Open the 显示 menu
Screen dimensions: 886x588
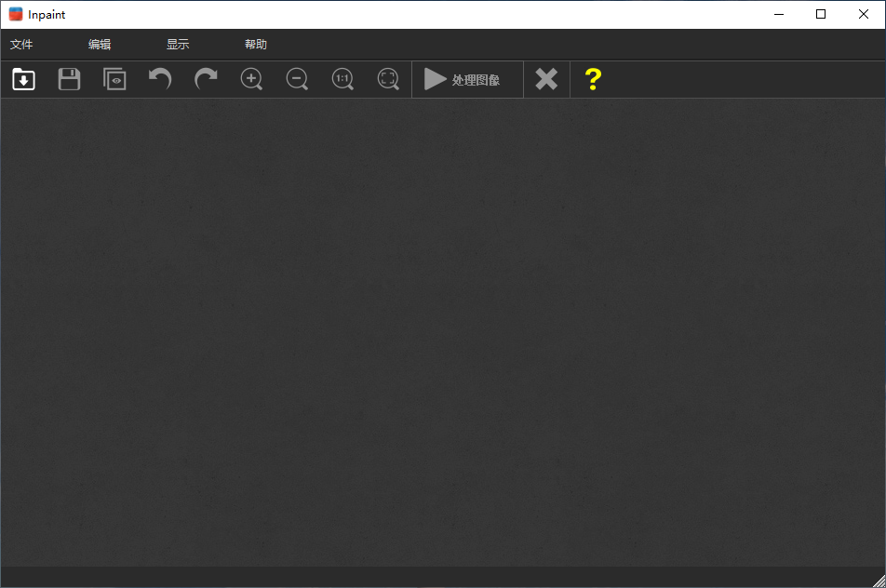click(x=177, y=44)
